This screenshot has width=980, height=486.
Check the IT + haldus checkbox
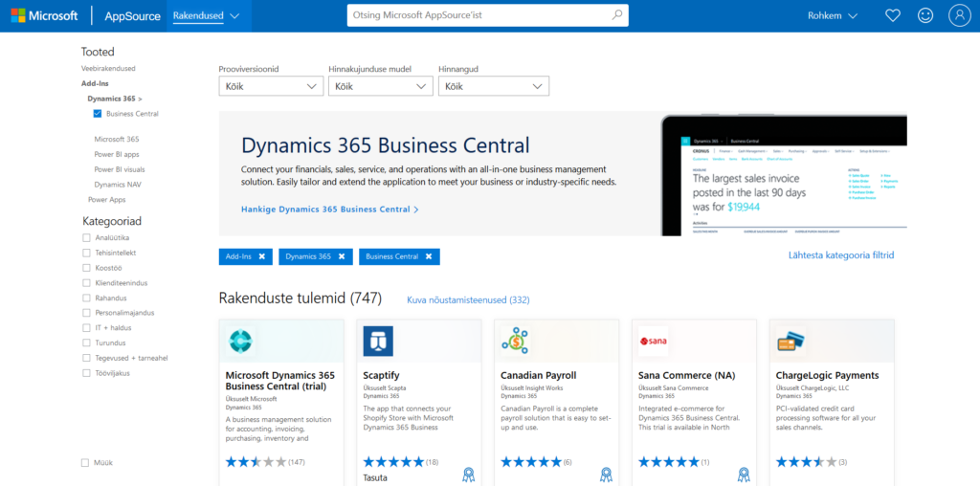(86, 328)
